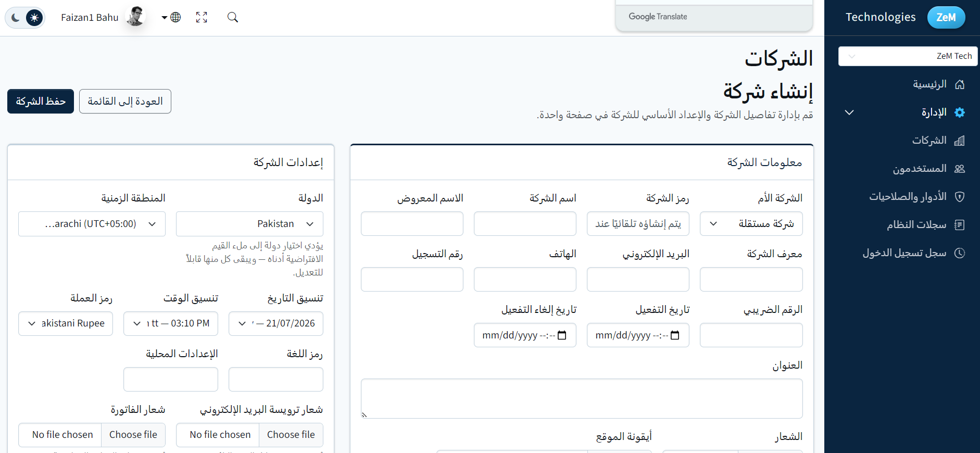Click the البريد الإلكتروني input field
The image size is (980, 453).
point(638,280)
